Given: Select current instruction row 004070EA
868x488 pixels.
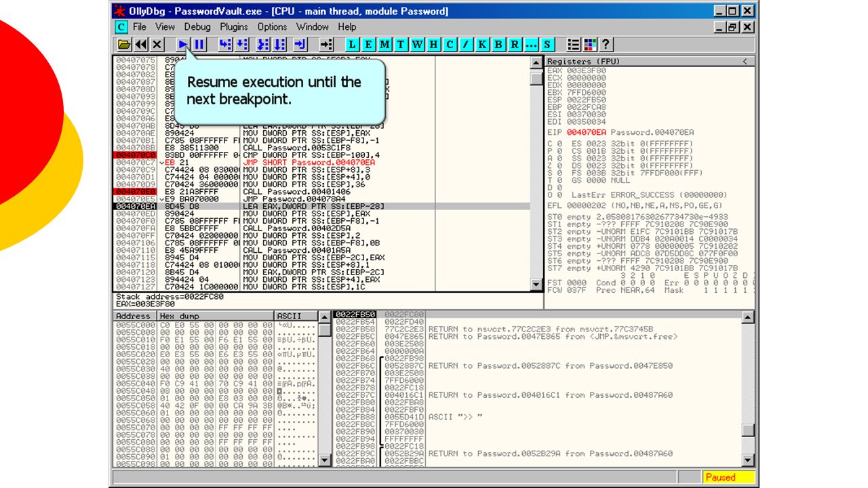Looking at the screenshot, I should tap(321, 206).
